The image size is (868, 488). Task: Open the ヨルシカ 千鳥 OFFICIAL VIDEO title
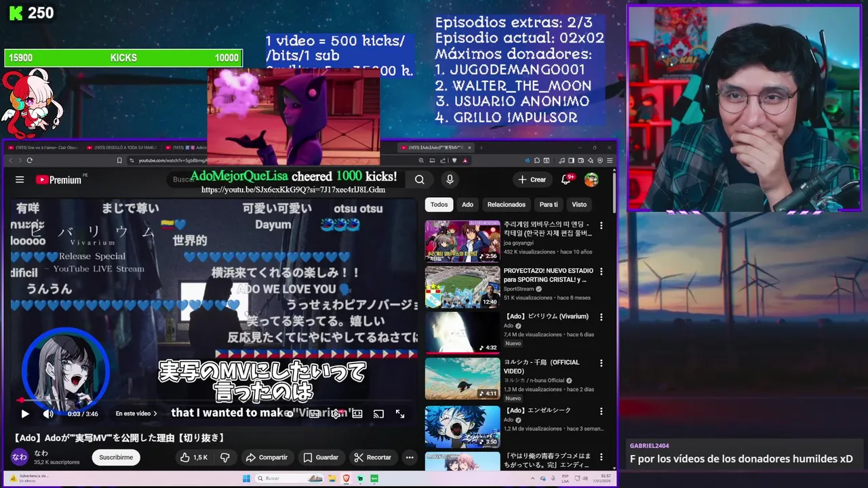[x=542, y=367]
